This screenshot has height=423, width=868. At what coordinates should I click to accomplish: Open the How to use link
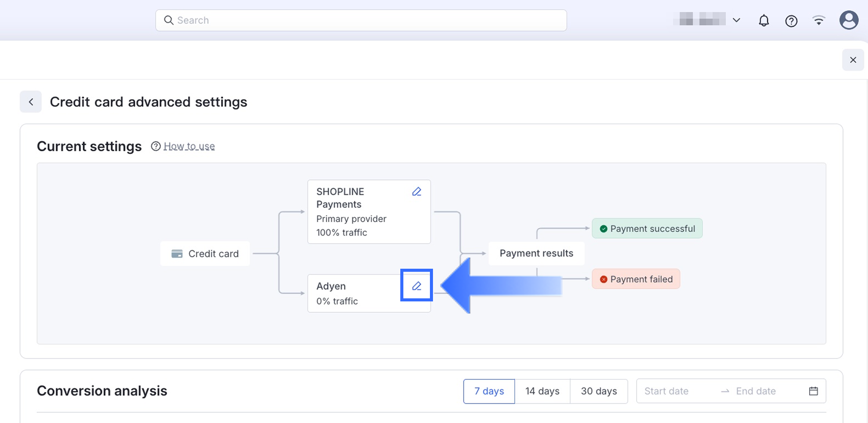coord(189,146)
